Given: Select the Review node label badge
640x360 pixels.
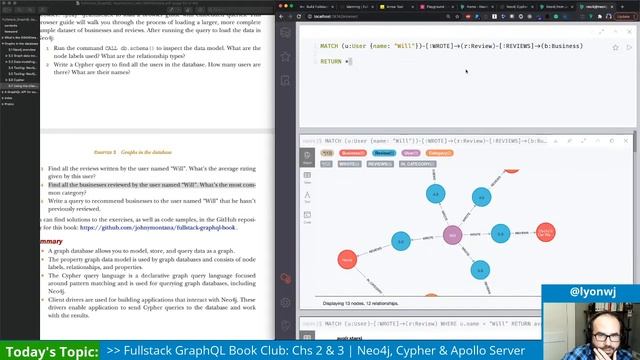Looking at the screenshot, I should (384, 153).
